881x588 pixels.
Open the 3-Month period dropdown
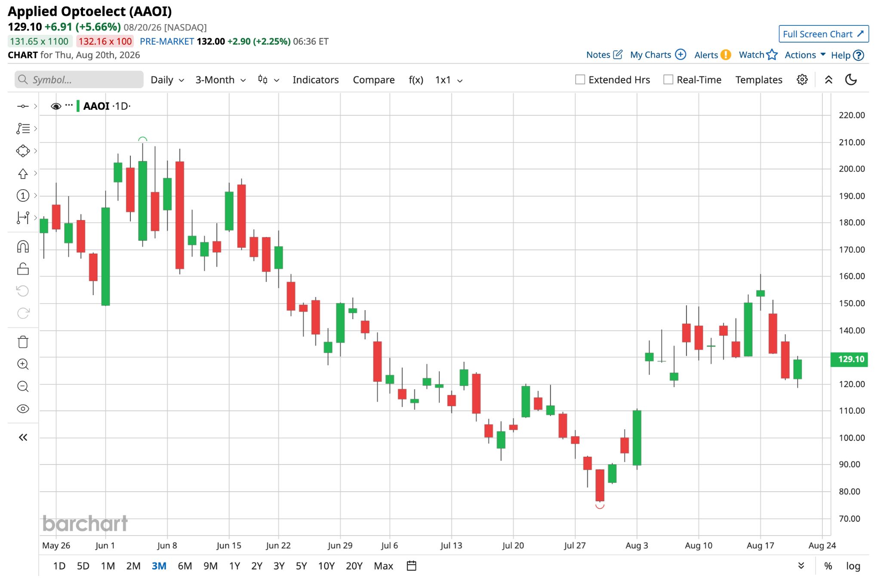tap(221, 80)
